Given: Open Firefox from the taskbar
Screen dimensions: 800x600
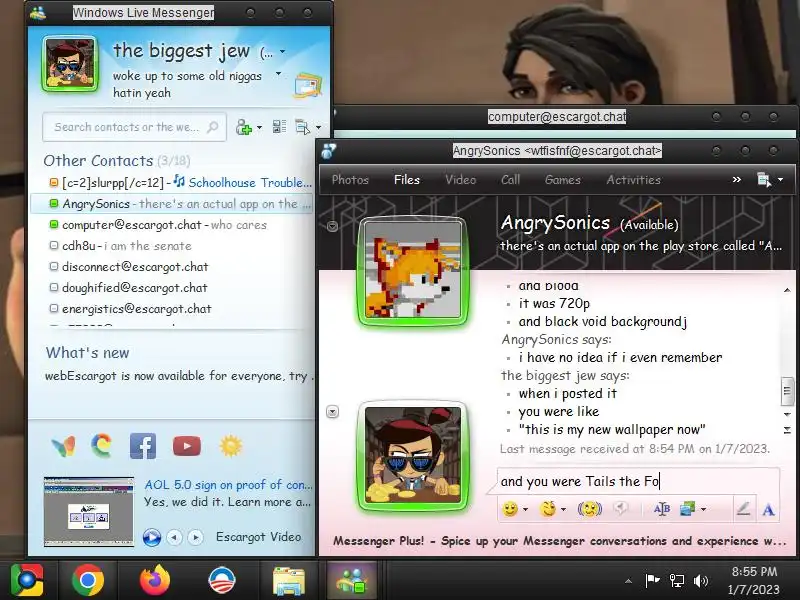Looking at the screenshot, I should pos(155,581).
